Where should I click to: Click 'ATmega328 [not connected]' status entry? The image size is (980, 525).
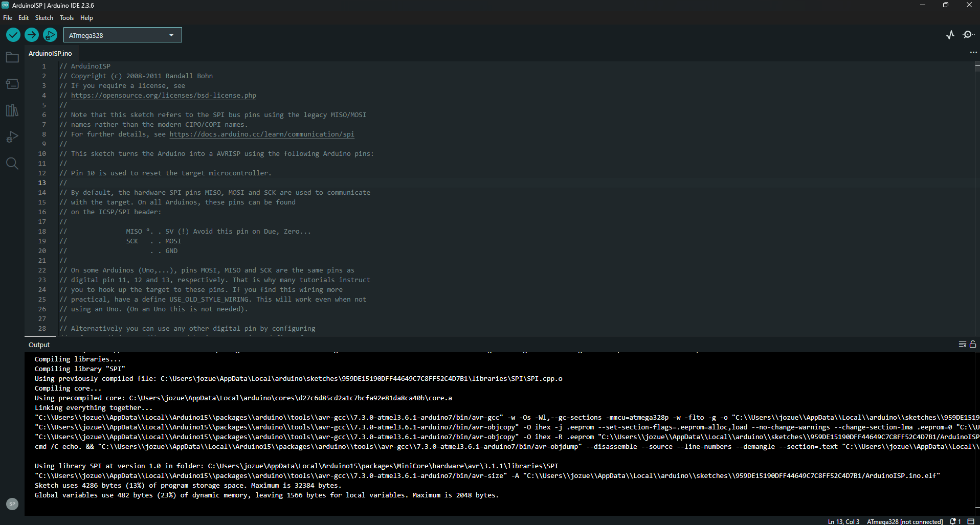(905, 521)
